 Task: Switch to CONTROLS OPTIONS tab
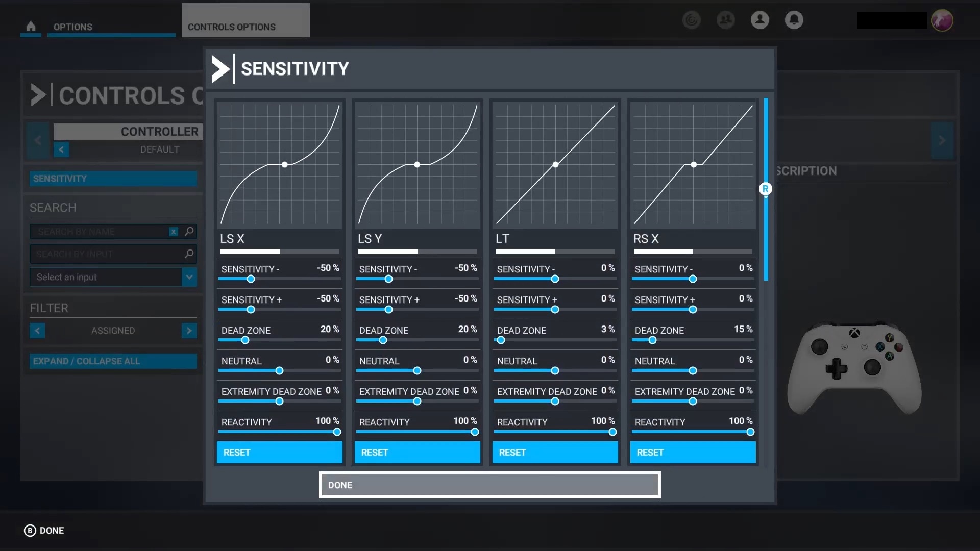231,27
